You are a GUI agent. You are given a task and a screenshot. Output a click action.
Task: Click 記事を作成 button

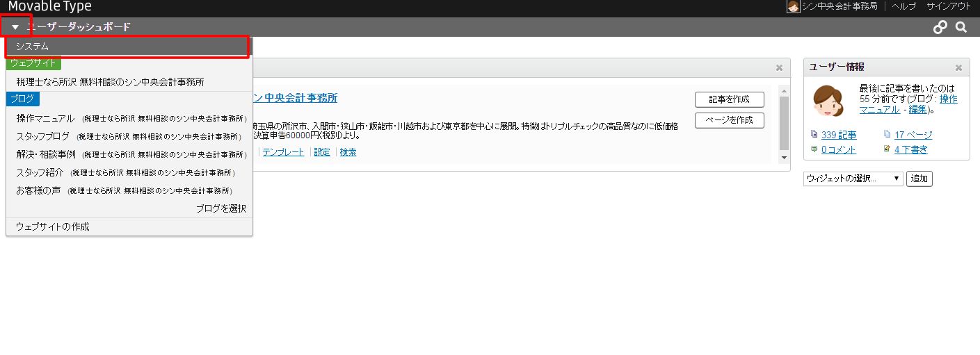coord(730,99)
